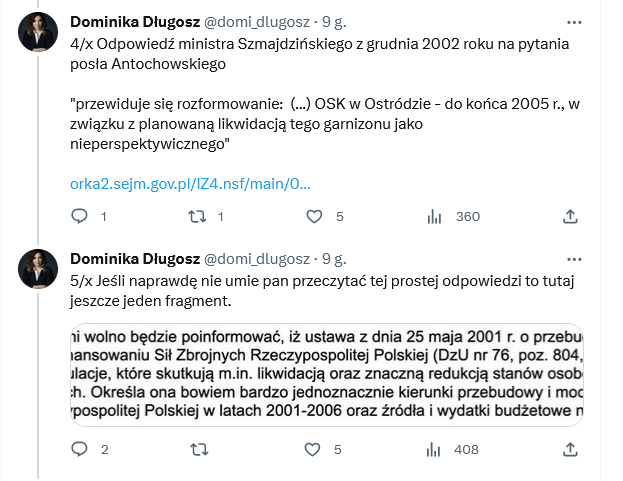This screenshot has width=623, height=481.
Task: Retweet the 5/x tweet
Action: point(198,450)
